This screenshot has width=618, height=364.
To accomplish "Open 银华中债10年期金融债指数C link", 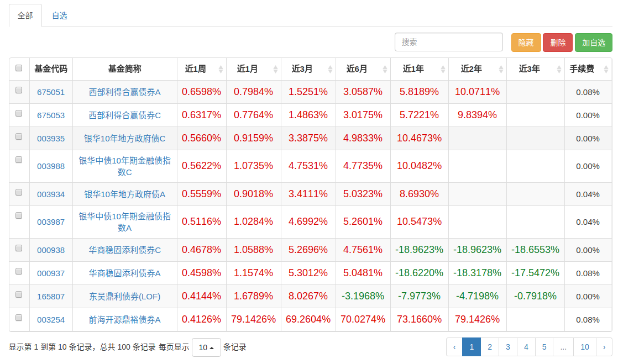I will [124, 166].
